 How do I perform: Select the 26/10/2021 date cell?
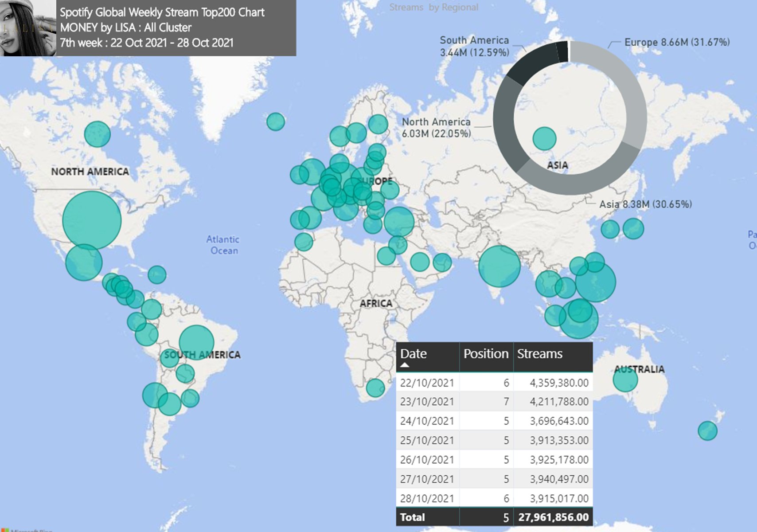coord(427,460)
